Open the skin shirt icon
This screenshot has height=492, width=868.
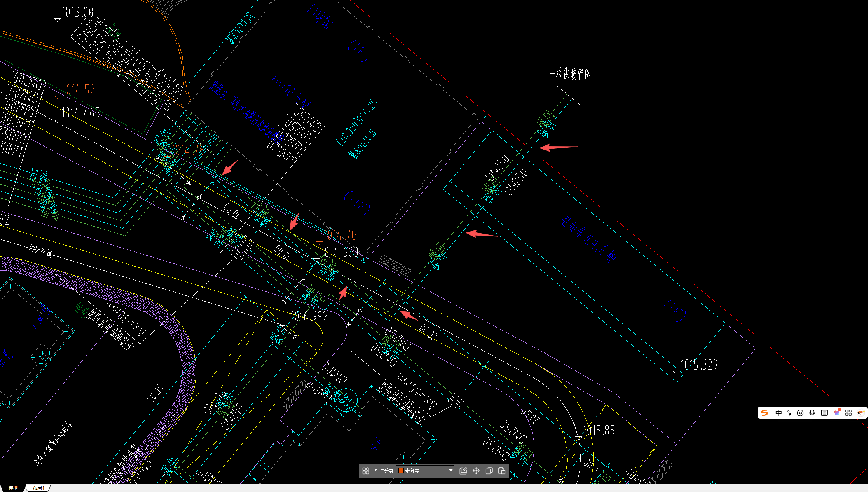(x=837, y=413)
